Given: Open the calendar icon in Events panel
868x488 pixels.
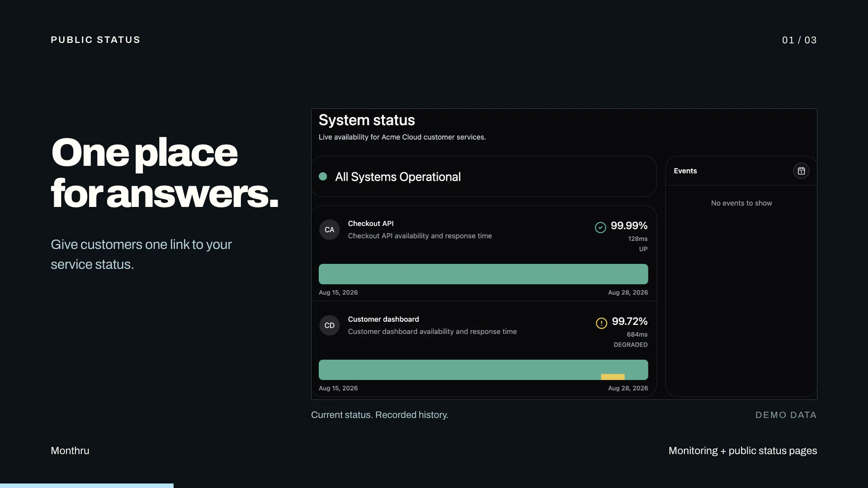Looking at the screenshot, I should tap(801, 171).
